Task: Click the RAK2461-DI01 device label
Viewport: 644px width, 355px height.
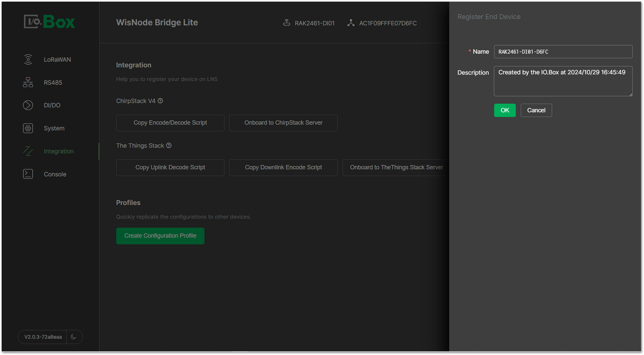Action: pos(315,23)
